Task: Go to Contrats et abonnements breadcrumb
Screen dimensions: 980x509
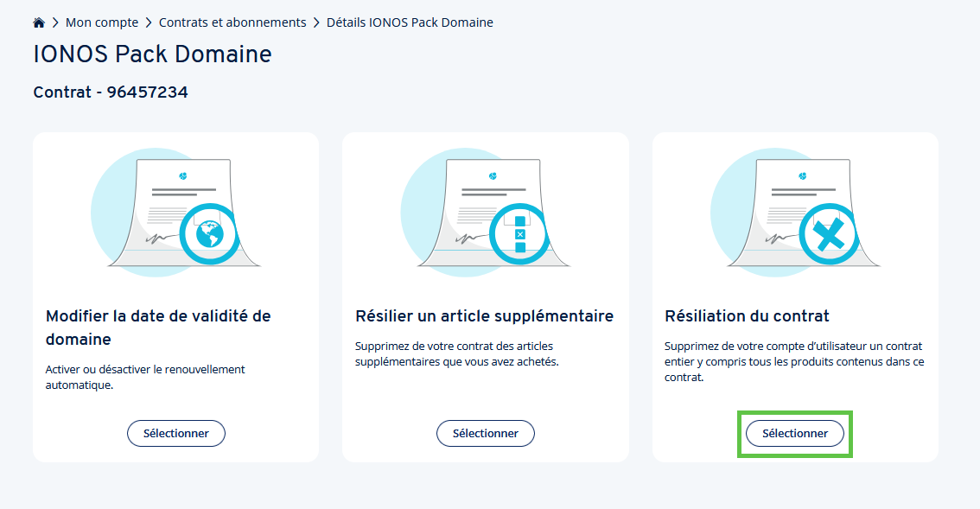Action: tap(232, 22)
